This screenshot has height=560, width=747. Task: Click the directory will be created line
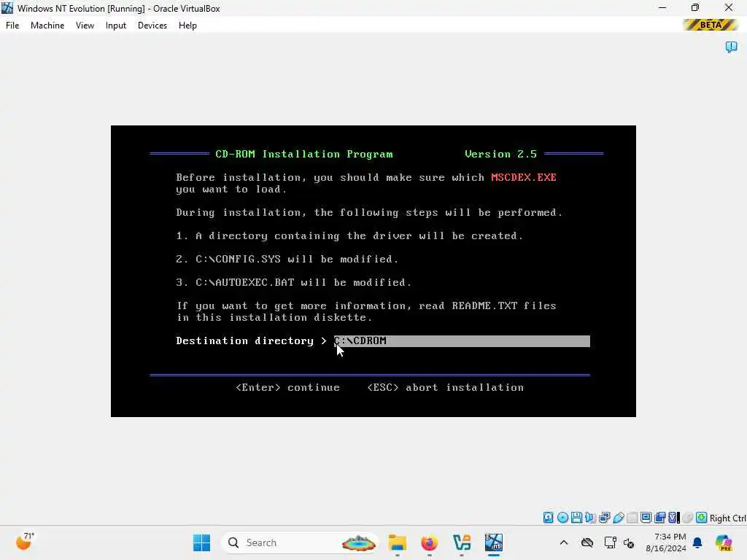click(349, 236)
